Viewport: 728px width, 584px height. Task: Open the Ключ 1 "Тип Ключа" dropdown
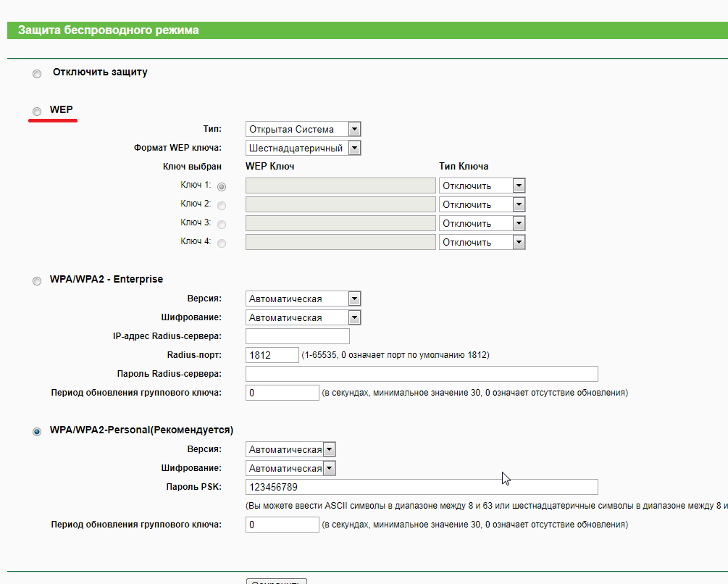[482, 186]
